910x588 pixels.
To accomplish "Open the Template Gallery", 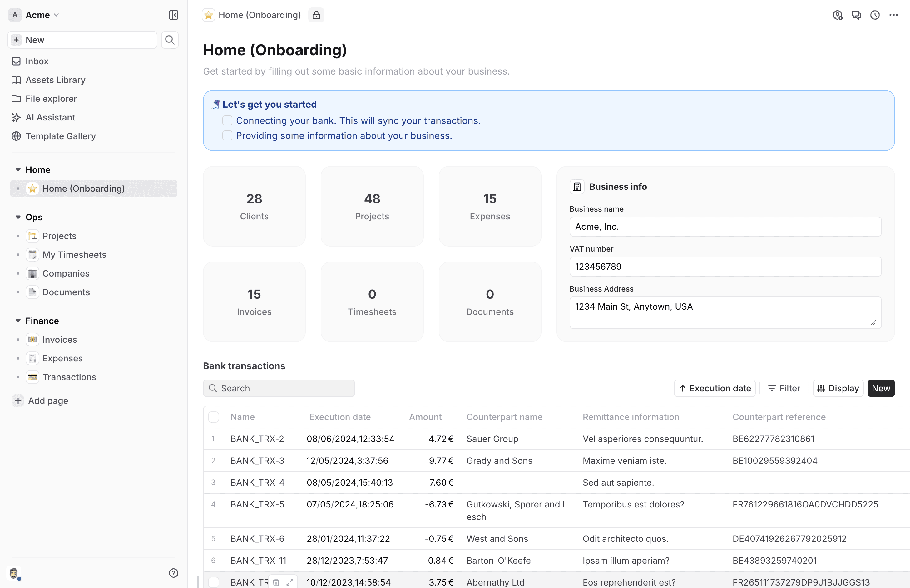I will [60, 136].
